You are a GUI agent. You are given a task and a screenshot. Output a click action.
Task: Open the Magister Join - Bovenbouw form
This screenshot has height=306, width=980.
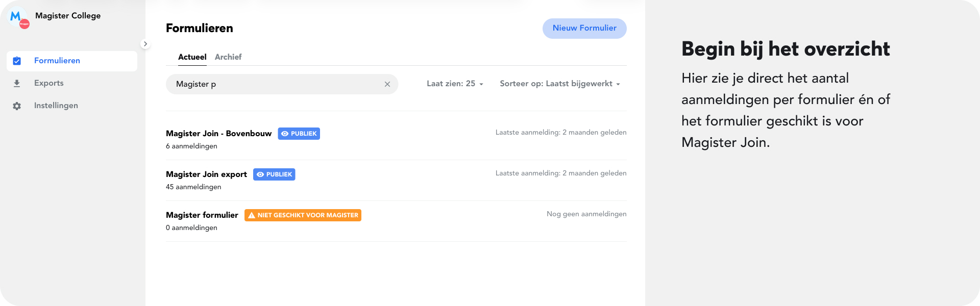[218, 134]
